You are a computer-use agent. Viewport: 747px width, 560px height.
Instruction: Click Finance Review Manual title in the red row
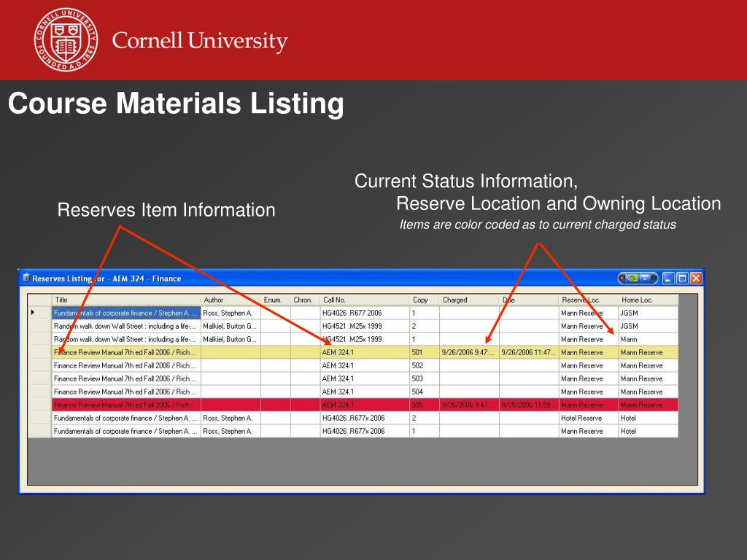125,405
